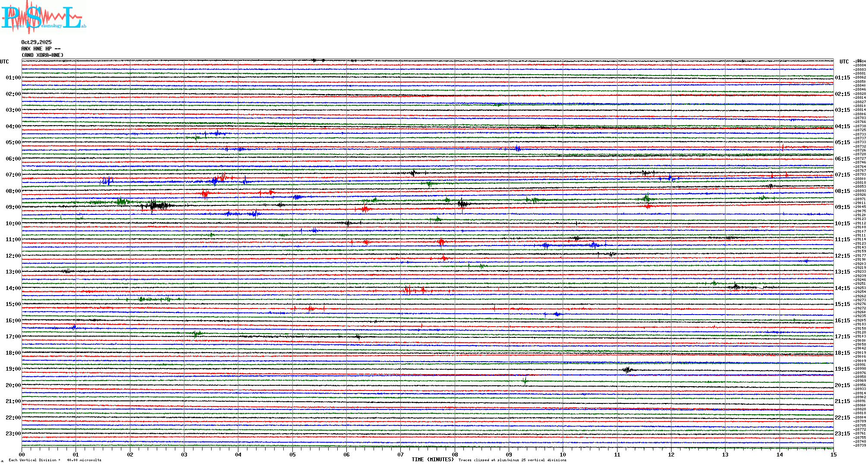Click minute 15 tick on bottom axis
868x466 pixels.
pos(833,454)
